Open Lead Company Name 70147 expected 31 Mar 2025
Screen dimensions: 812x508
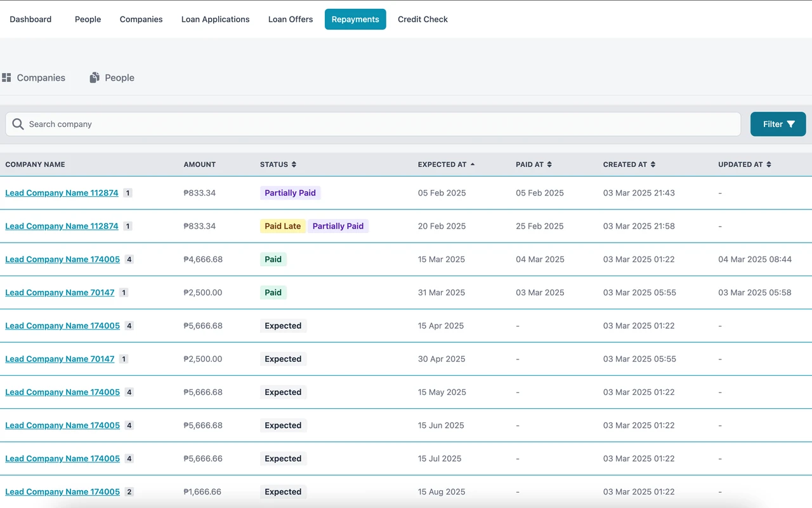(60, 293)
